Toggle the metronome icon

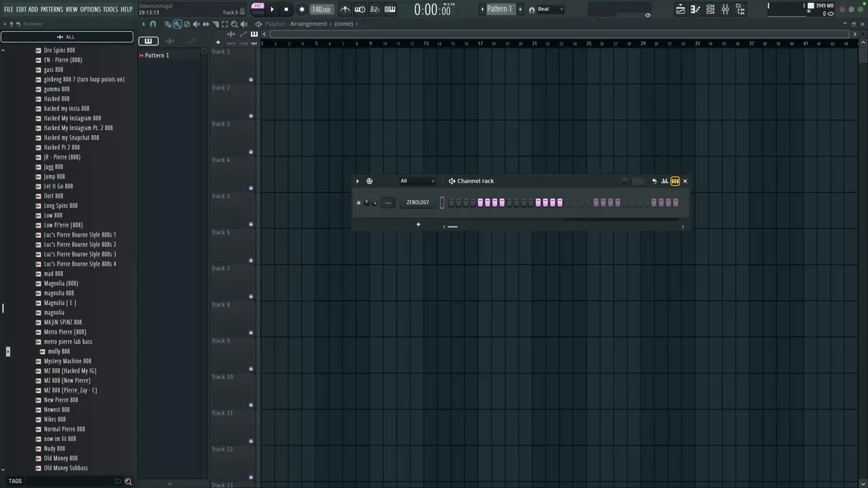345,9
